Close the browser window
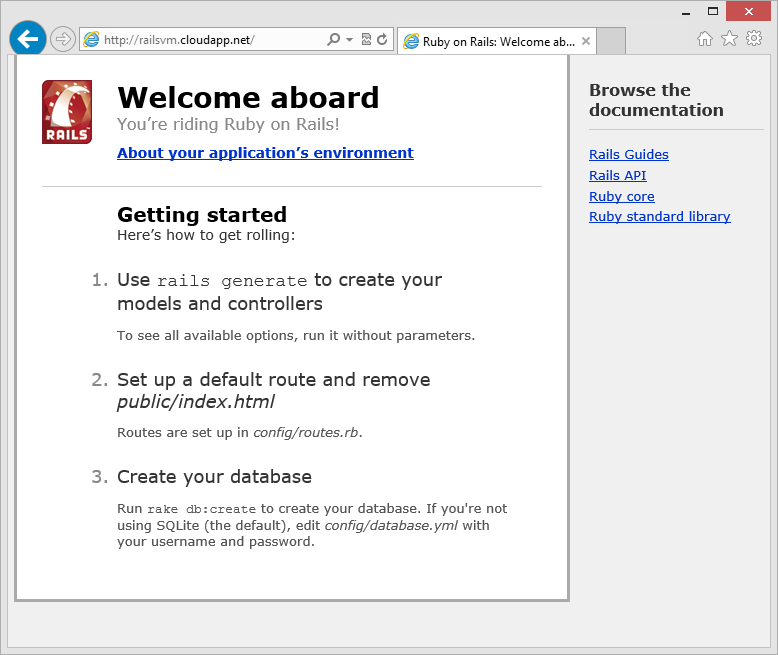 tap(749, 11)
